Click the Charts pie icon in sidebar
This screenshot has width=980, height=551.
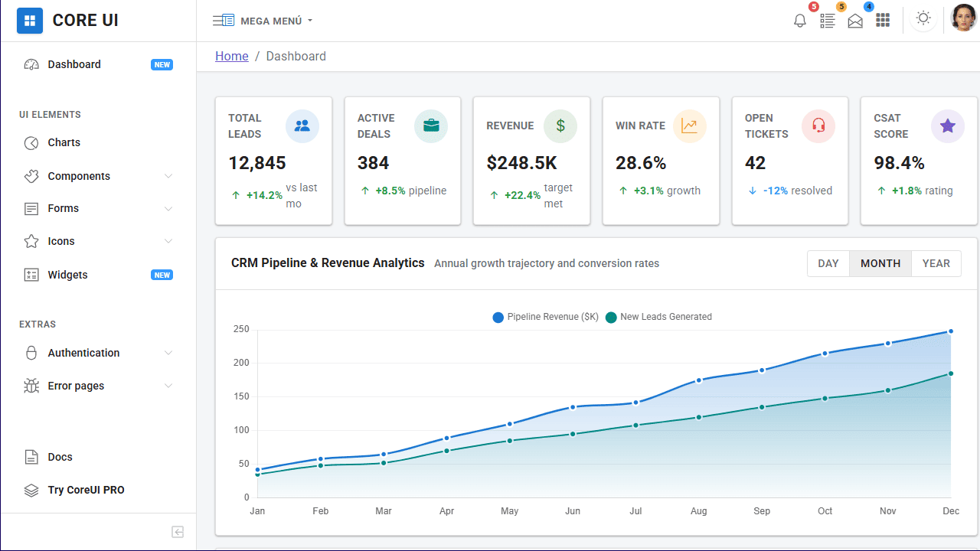pos(31,143)
